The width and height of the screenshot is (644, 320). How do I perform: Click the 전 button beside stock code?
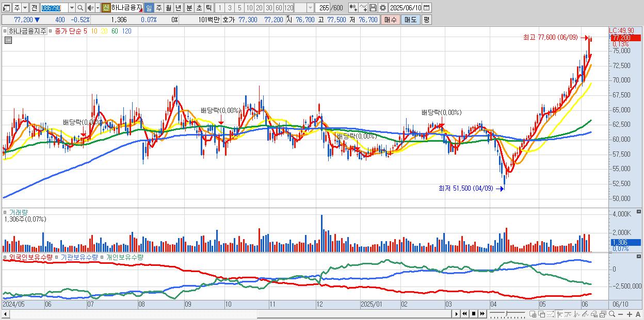(x=34, y=8)
